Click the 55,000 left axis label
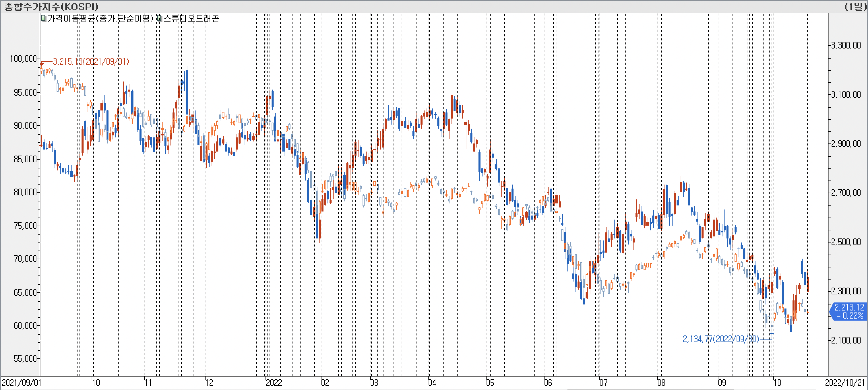Screen dimensions: 868x390 [25, 358]
